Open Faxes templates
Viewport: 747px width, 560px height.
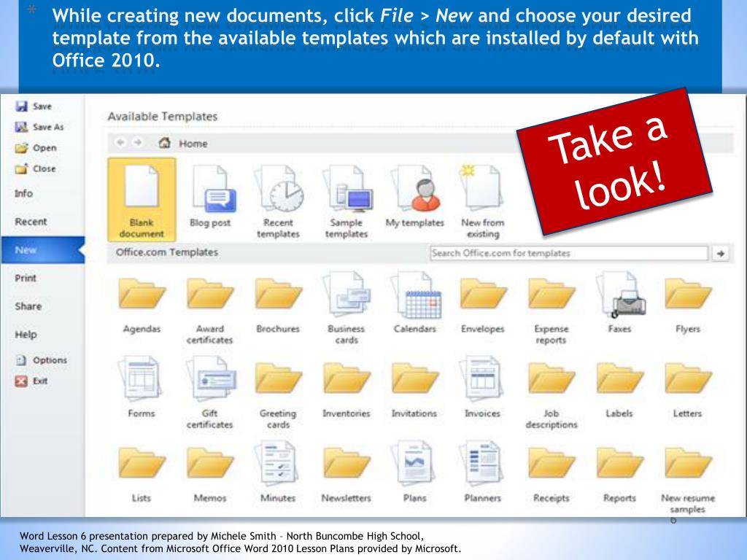point(619,303)
